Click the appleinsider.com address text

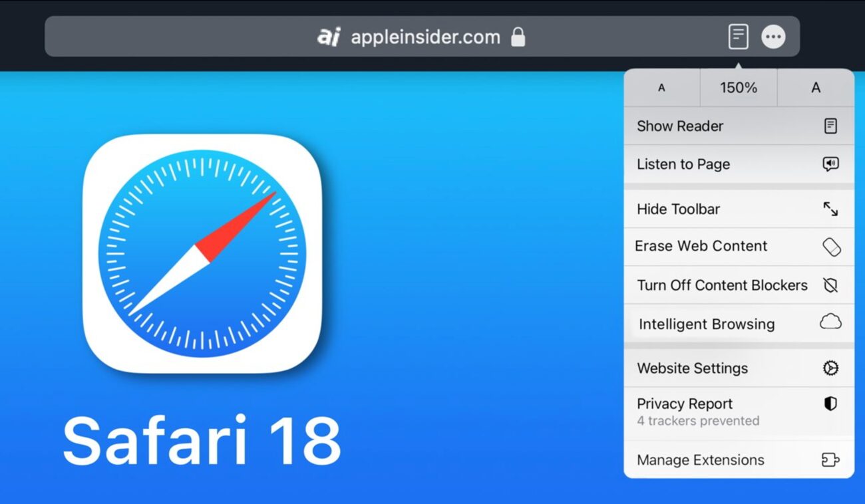pyautogui.click(x=425, y=37)
